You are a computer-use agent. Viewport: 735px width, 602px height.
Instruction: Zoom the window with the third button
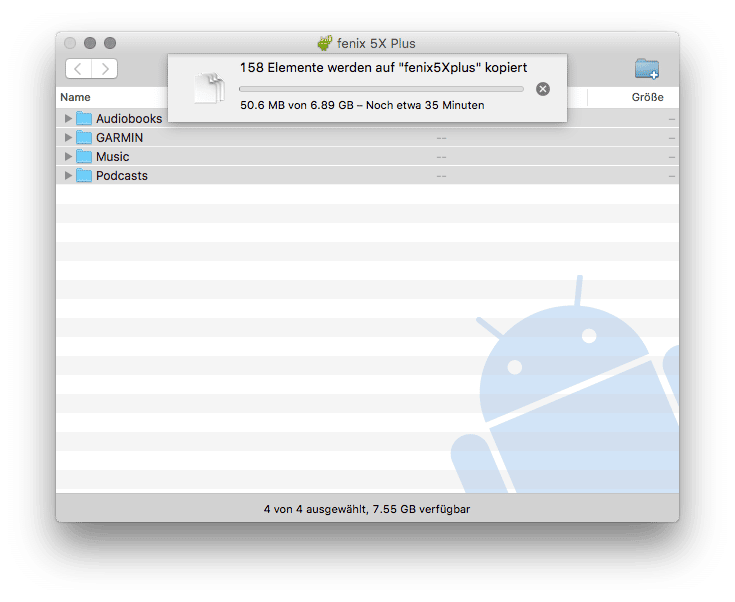(x=110, y=43)
